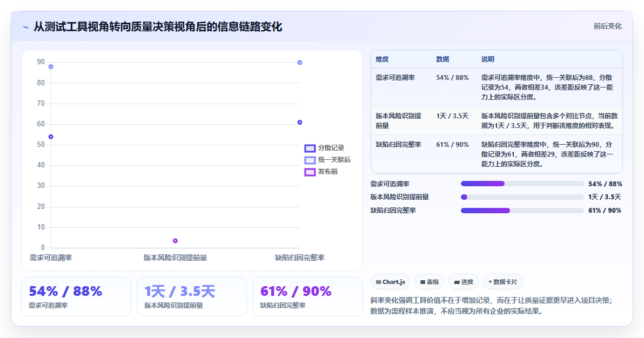Open the 1天 / 3.5天 data card
The image size is (644, 338).
coord(192,296)
